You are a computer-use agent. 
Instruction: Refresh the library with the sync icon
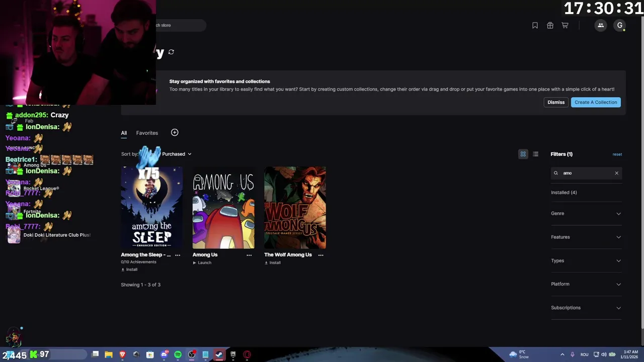[x=171, y=52]
